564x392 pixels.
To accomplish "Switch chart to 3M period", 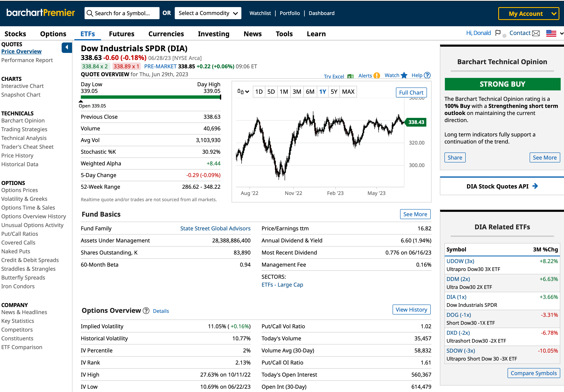I will (297, 92).
